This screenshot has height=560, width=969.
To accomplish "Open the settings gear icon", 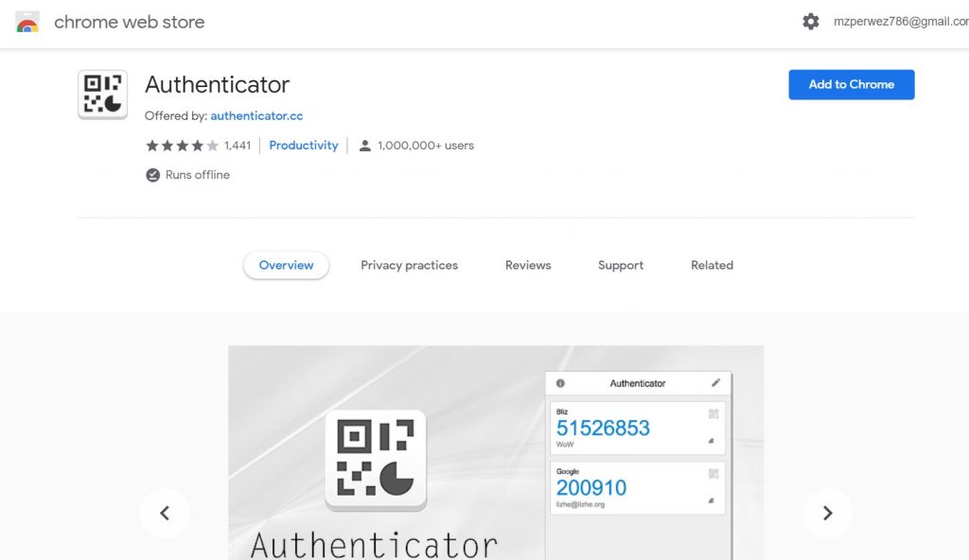I will click(810, 22).
